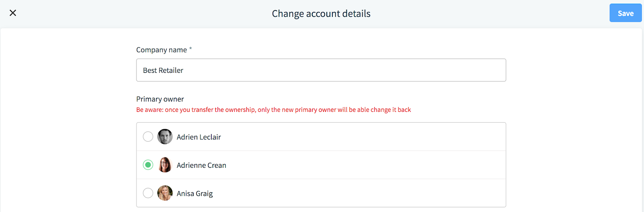Click the Adrien Leclair name label

pyautogui.click(x=199, y=137)
